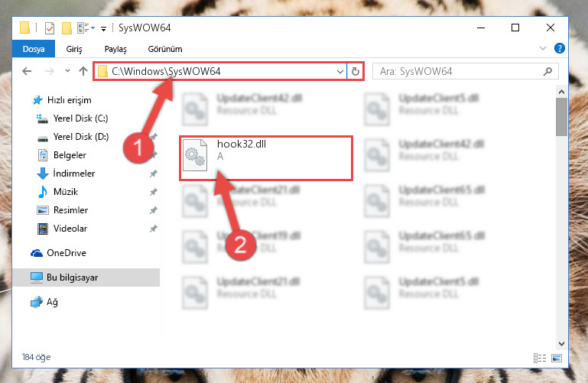Open recent locations dropdown arrow

pos(67,71)
